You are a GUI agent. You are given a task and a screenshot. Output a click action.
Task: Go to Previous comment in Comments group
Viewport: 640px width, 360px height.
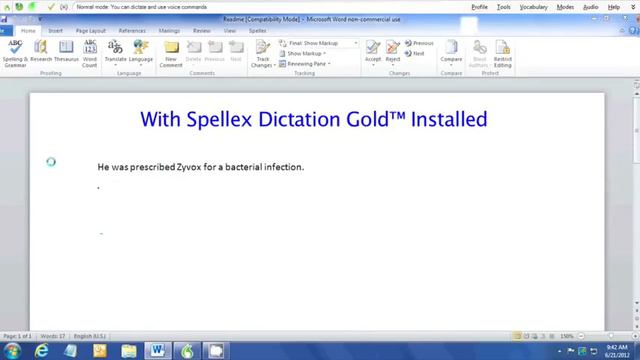pos(215,51)
